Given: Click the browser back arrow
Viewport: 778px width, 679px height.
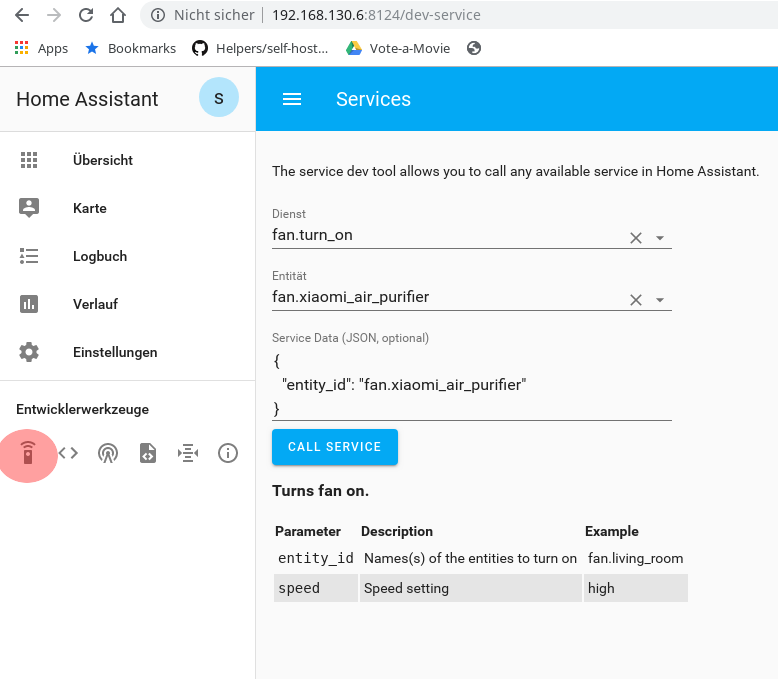Looking at the screenshot, I should [22, 15].
